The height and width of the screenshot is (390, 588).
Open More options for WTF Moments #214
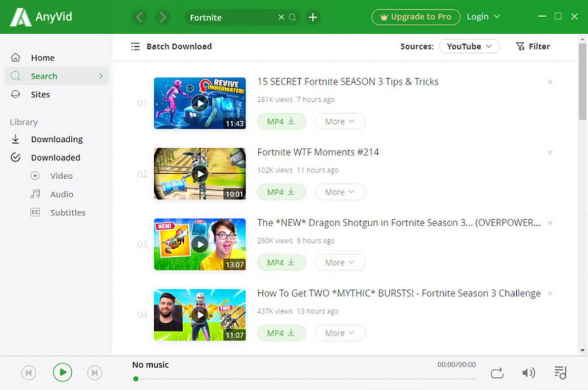[340, 192]
